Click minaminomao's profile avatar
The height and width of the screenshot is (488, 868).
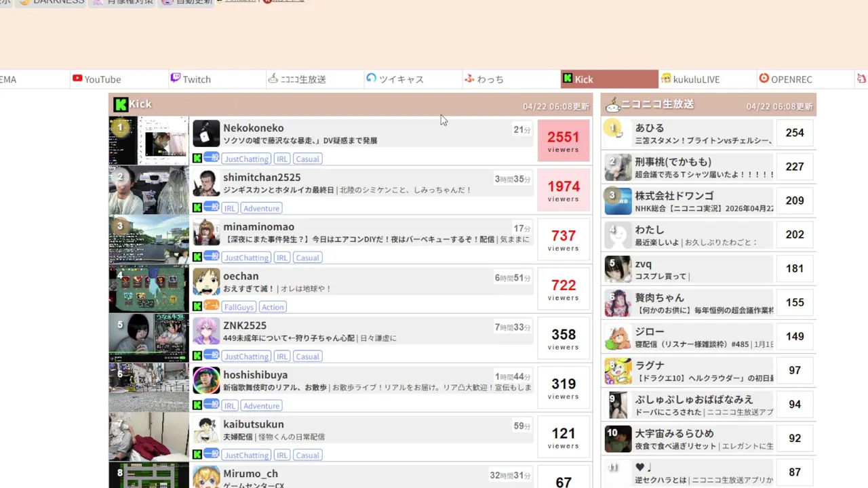point(206,232)
